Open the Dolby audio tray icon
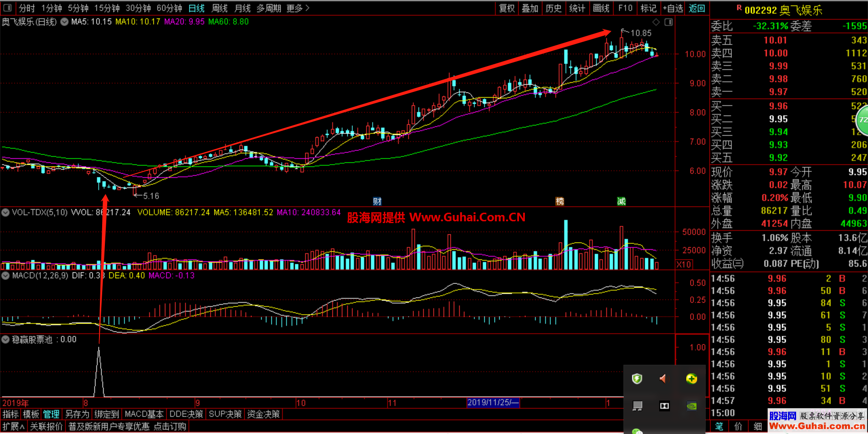The width and height of the screenshot is (868, 434). click(x=664, y=406)
